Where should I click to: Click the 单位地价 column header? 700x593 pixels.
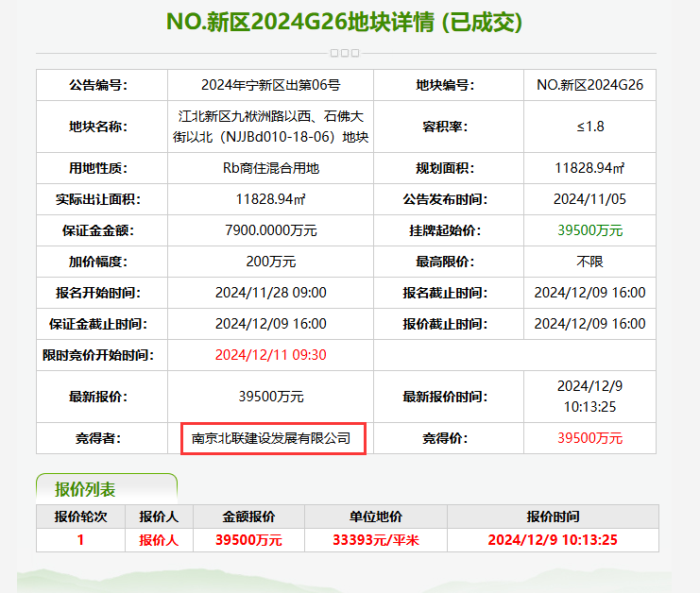click(x=376, y=517)
